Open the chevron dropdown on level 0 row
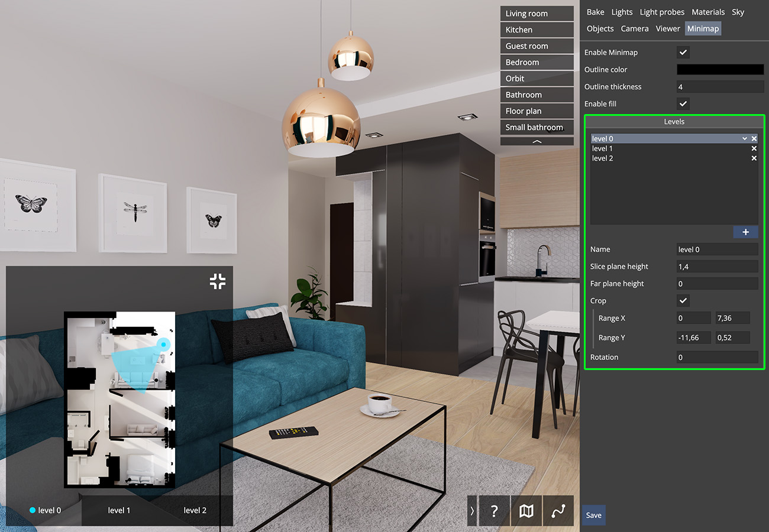Viewport: 769px width, 532px height. coord(745,139)
